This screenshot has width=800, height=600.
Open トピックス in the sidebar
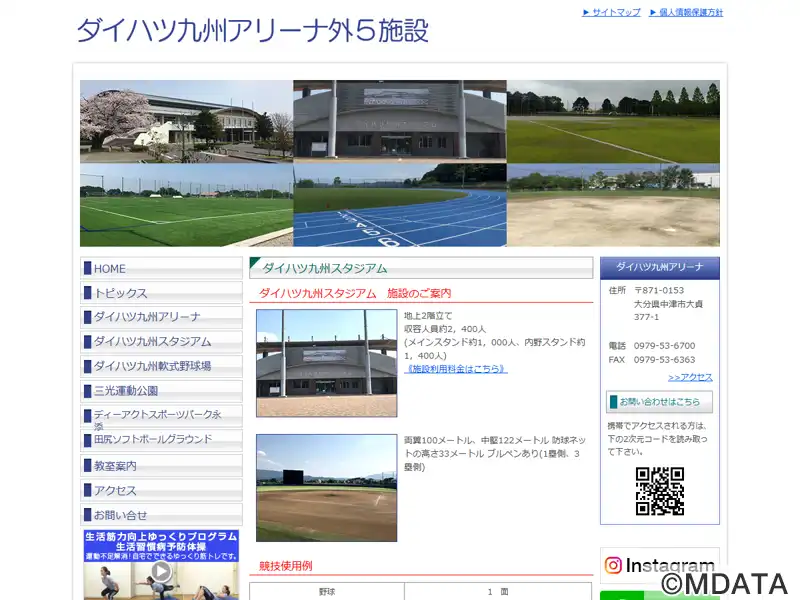(x=161, y=293)
